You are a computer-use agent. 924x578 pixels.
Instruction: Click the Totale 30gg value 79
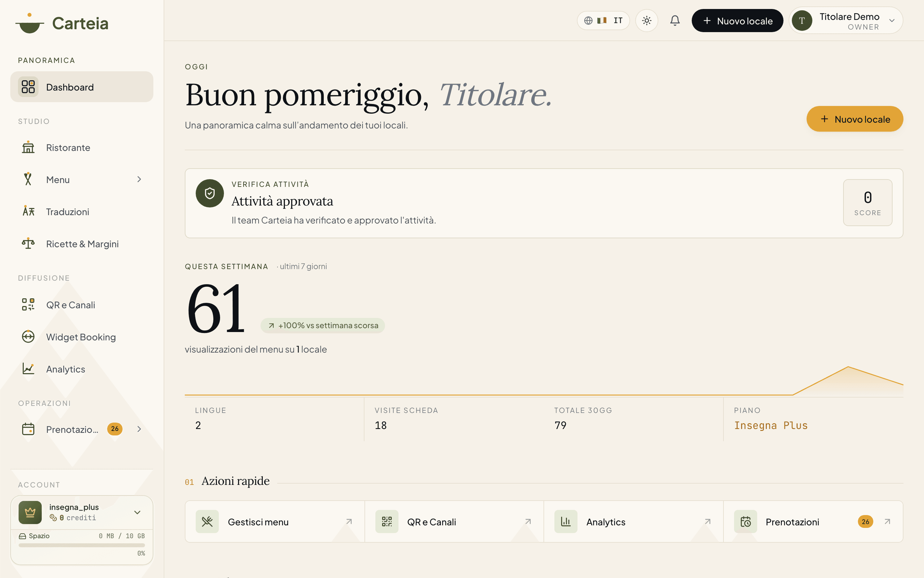pyautogui.click(x=560, y=425)
